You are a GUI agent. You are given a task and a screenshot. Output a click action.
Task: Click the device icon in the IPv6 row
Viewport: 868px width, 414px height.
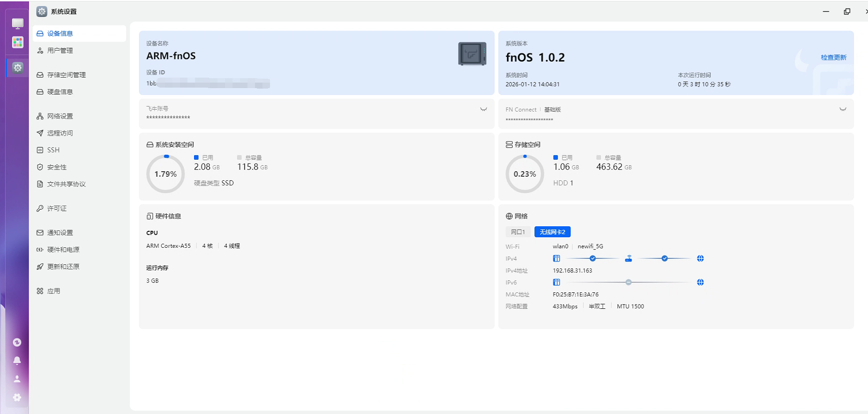[556, 282]
